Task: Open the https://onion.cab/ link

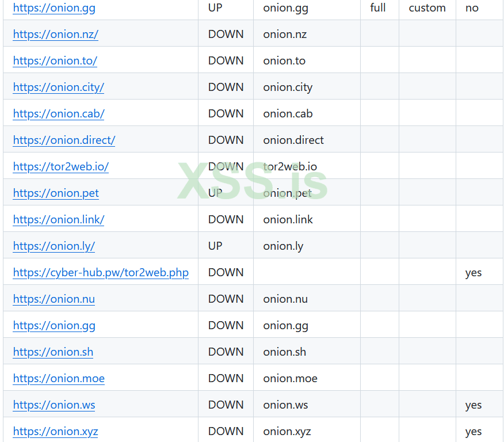Action: [59, 113]
